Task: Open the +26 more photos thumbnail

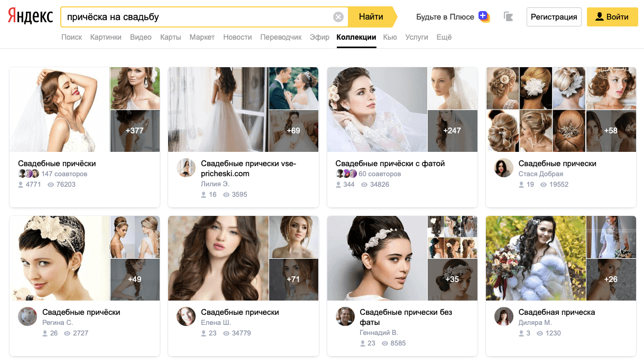Action: click(x=611, y=279)
